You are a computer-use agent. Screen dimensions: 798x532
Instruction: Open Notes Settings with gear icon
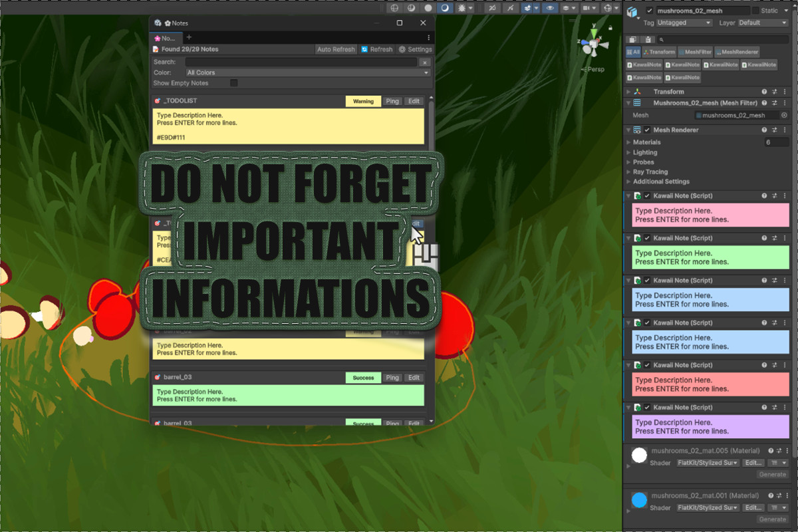pyautogui.click(x=416, y=49)
